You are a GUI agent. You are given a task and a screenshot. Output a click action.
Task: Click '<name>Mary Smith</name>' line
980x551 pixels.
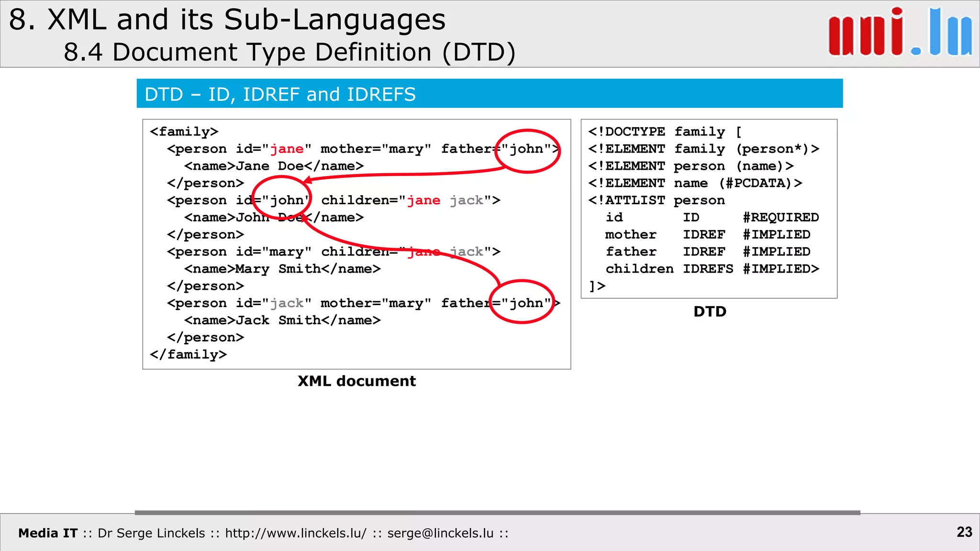282,269
